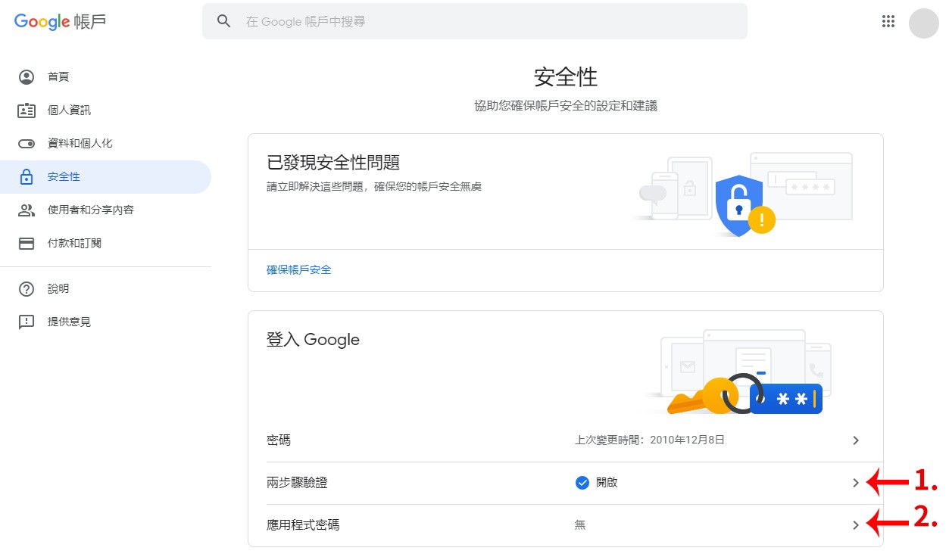Image resolution: width=949 pixels, height=560 pixels.
Task: Click the 請立即解決這些問題 description text
Action: tap(374, 186)
